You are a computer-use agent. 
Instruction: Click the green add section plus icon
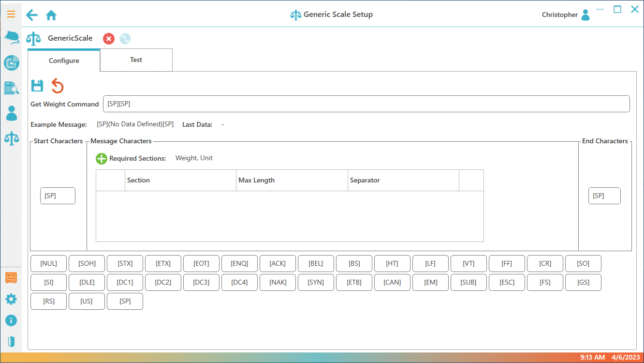click(101, 158)
